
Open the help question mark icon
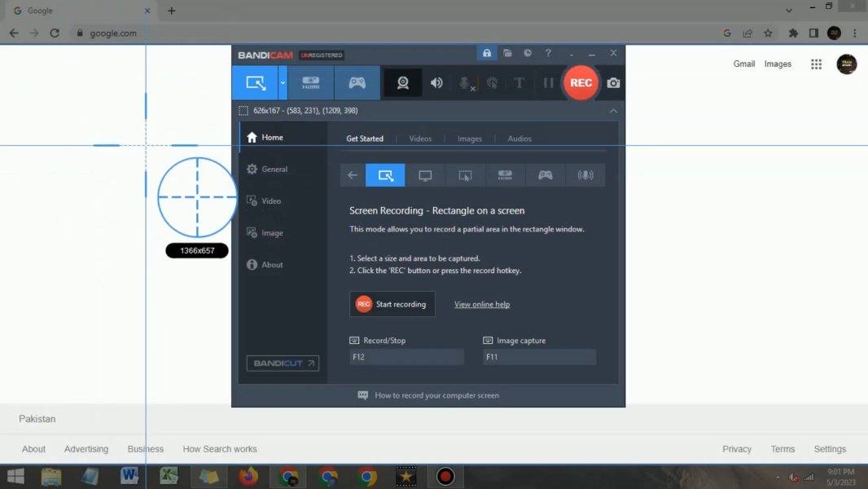pos(548,53)
